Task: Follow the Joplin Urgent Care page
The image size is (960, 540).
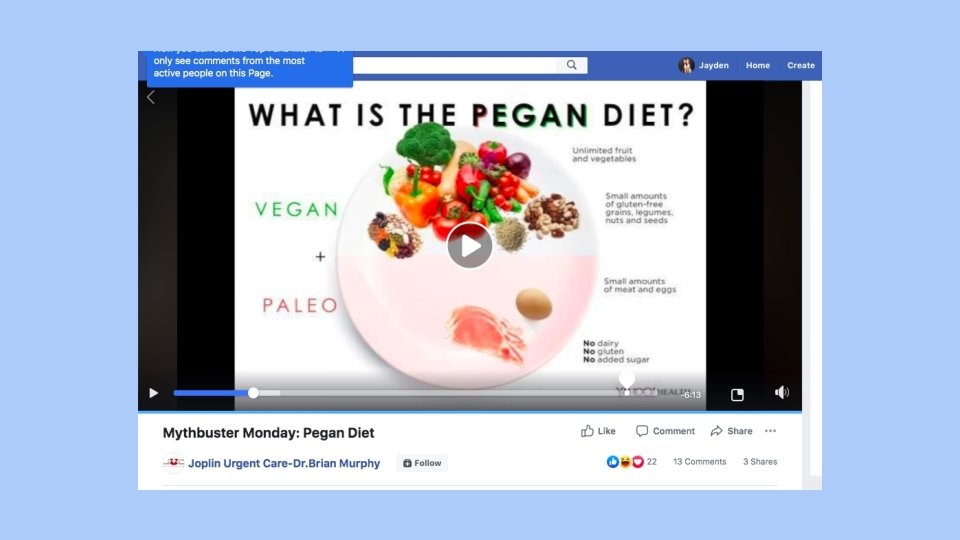Action: [x=422, y=463]
